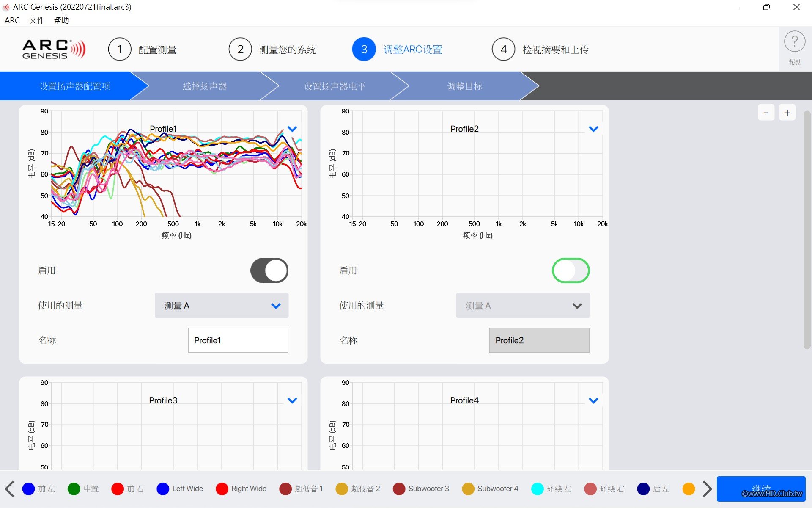Show previous legend items with left arrow
This screenshot has height=508, width=812.
pos(9,489)
